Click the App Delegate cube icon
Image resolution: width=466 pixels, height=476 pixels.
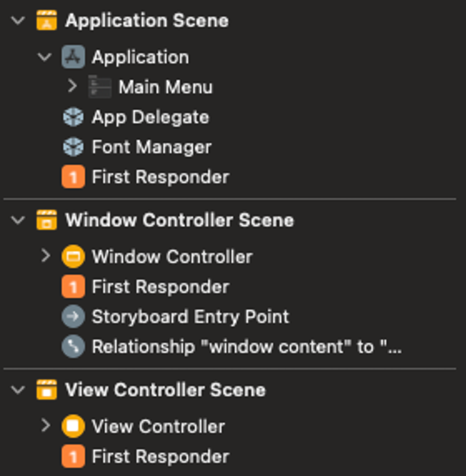point(73,117)
